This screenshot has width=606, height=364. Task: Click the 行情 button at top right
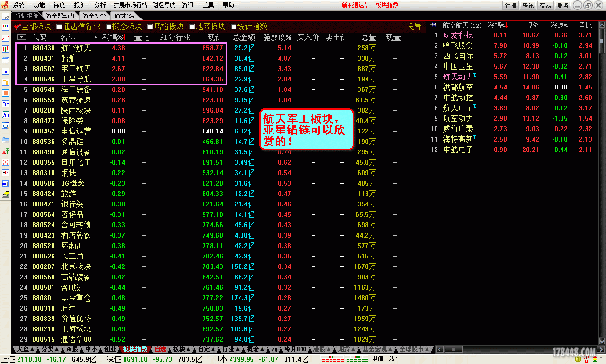tap(511, 5)
